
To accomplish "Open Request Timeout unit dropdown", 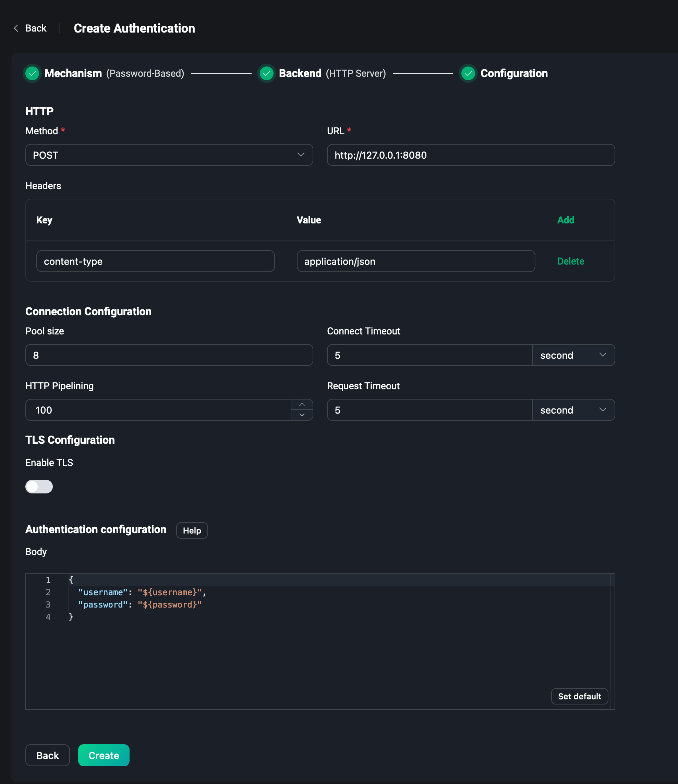I will pos(573,410).
